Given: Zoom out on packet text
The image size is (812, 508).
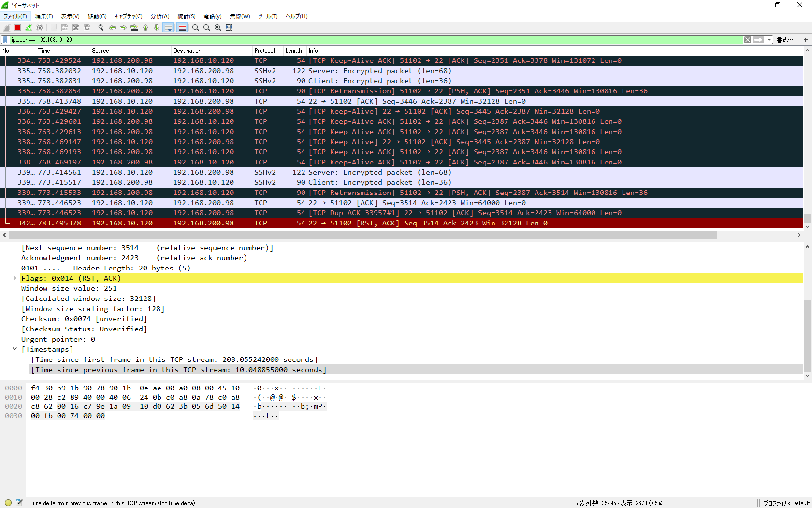Looking at the screenshot, I should [207, 28].
